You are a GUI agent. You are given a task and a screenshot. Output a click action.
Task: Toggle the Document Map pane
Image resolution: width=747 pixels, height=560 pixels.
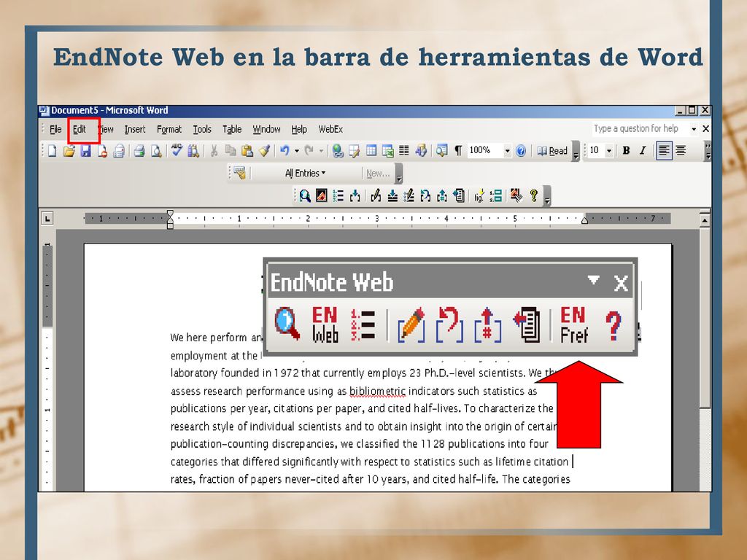click(441, 151)
